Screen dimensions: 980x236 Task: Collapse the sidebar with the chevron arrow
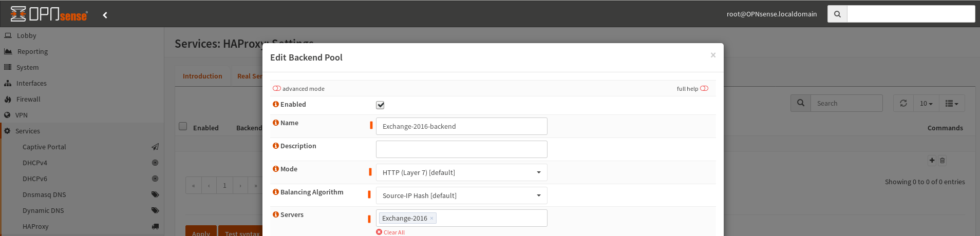coord(105,15)
